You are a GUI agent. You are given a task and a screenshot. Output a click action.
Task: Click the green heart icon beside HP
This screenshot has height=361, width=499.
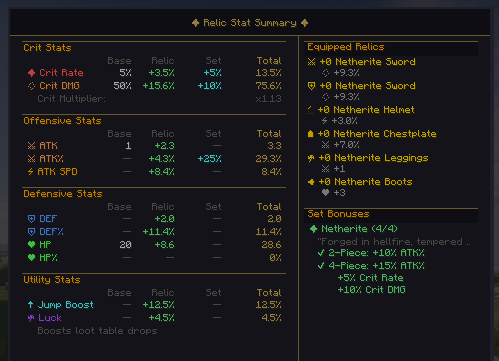click(31, 245)
